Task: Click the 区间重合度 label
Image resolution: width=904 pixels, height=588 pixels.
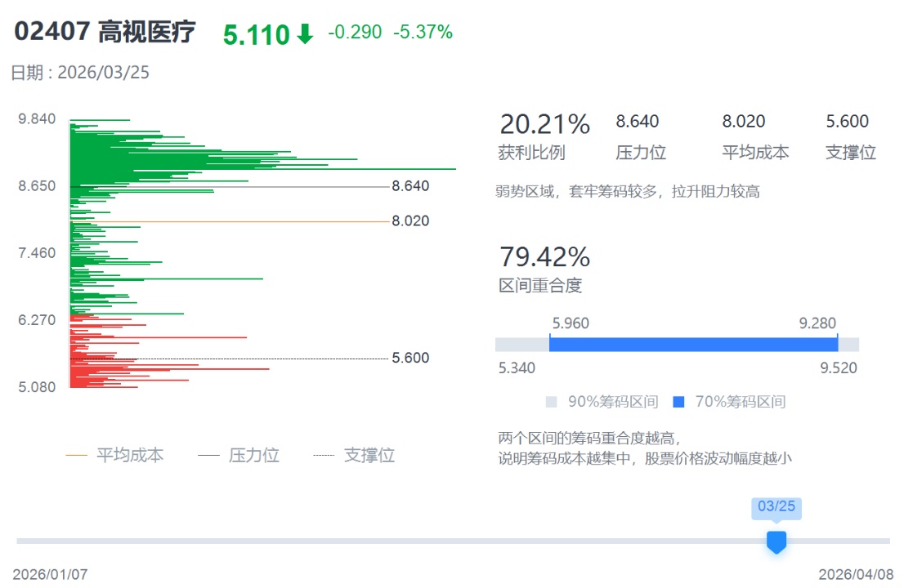Action: coord(540,286)
